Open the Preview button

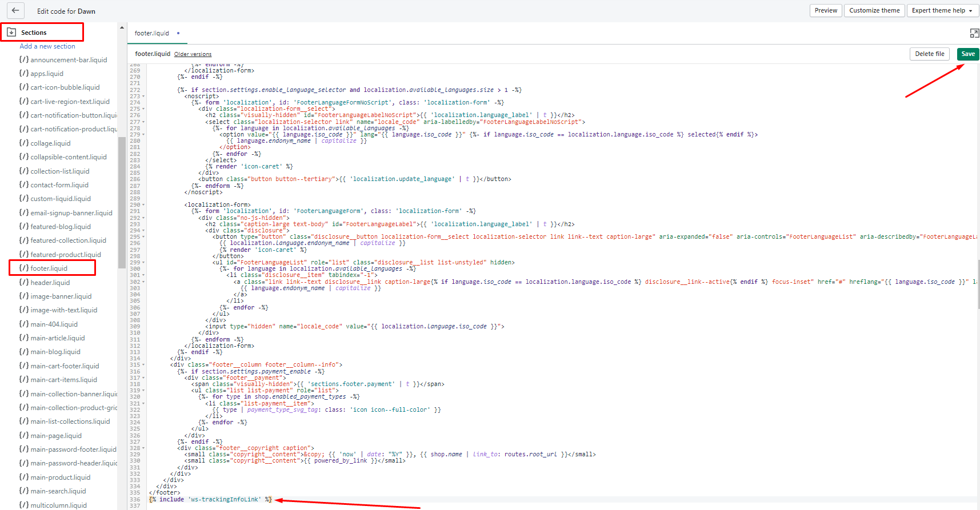pyautogui.click(x=826, y=10)
